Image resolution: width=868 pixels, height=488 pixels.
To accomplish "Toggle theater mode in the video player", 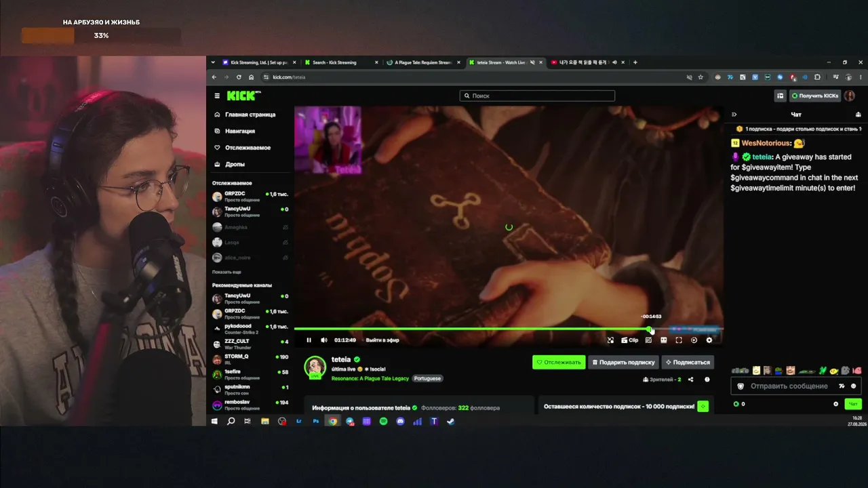I will pos(664,340).
